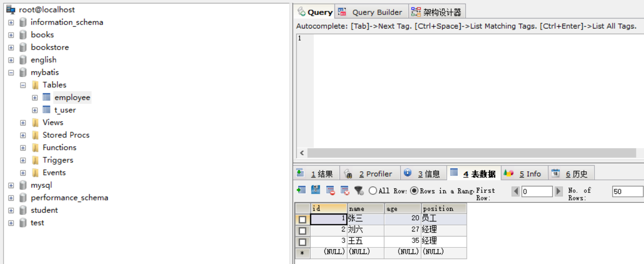Click the insert new row icon
The height and width of the screenshot is (264, 644).
301,190
